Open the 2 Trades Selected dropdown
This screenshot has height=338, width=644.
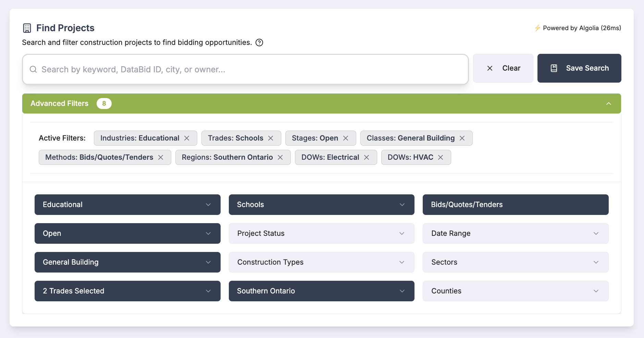coord(127,291)
